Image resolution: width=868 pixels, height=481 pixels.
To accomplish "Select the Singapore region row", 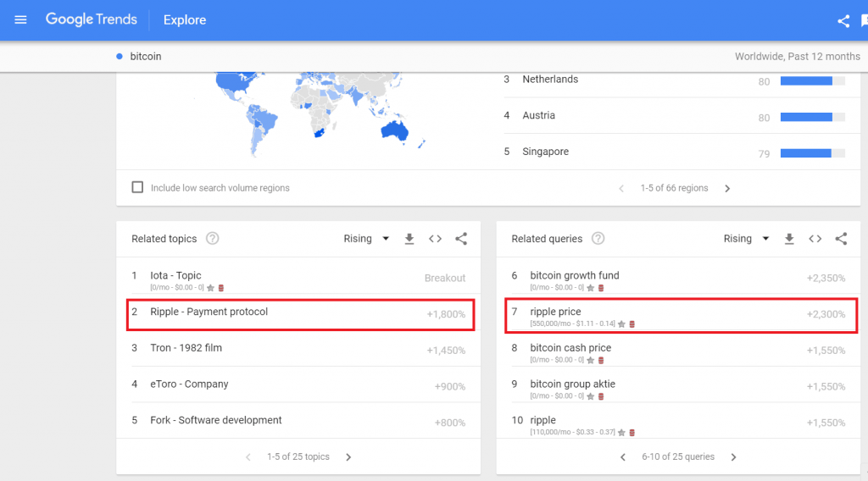I will coord(674,152).
